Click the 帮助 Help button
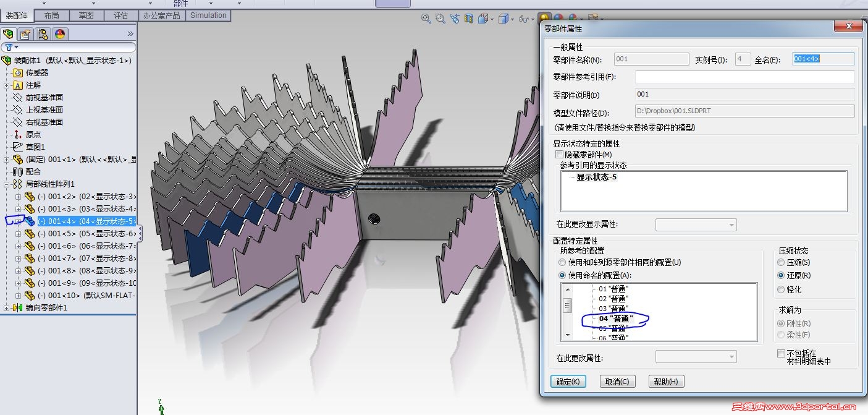This screenshot has height=415, width=868. pyautogui.click(x=667, y=382)
